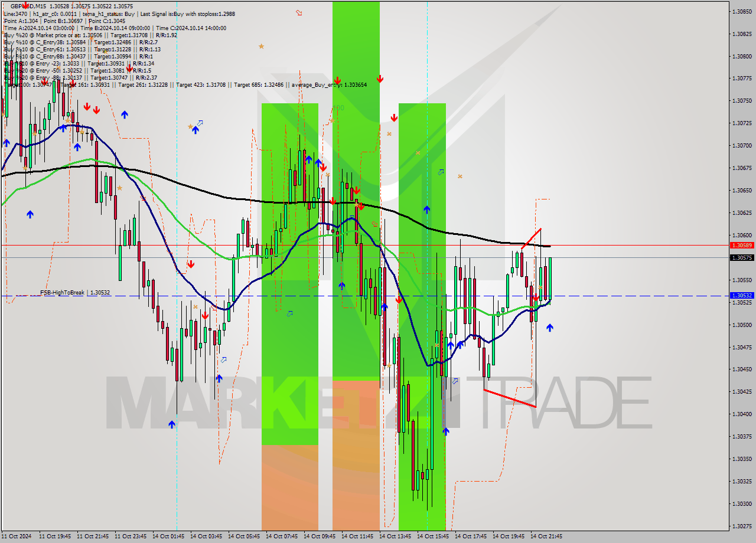Image resolution: width=756 pixels, height=543 pixels.
Task: Click the '11 Oct 2024' time axis label
Action: [17, 537]
